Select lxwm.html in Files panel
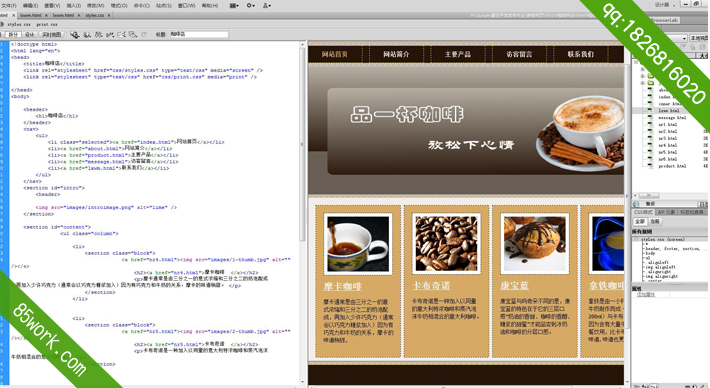 point(669,110)
